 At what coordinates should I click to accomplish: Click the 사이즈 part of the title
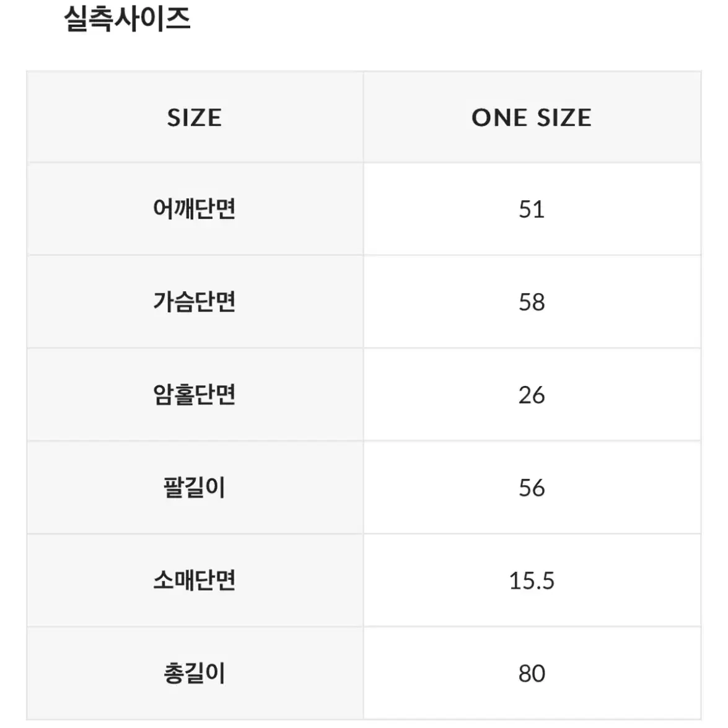(x=152, y=19)
